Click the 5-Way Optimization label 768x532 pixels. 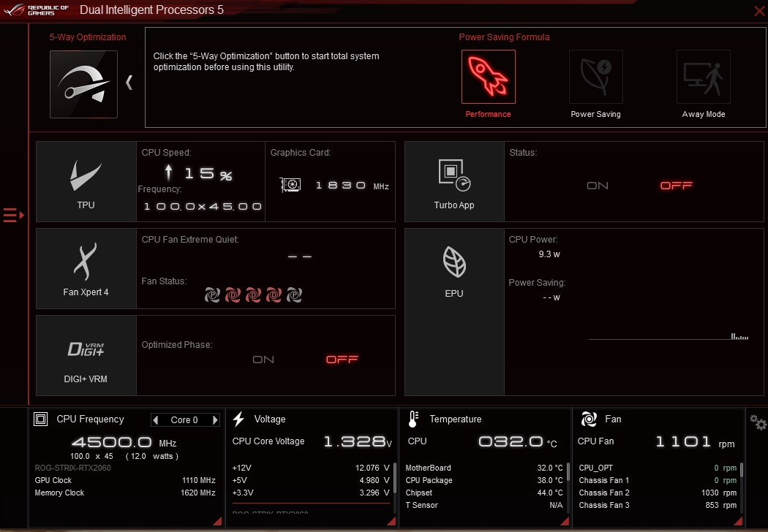pos(88,37)
